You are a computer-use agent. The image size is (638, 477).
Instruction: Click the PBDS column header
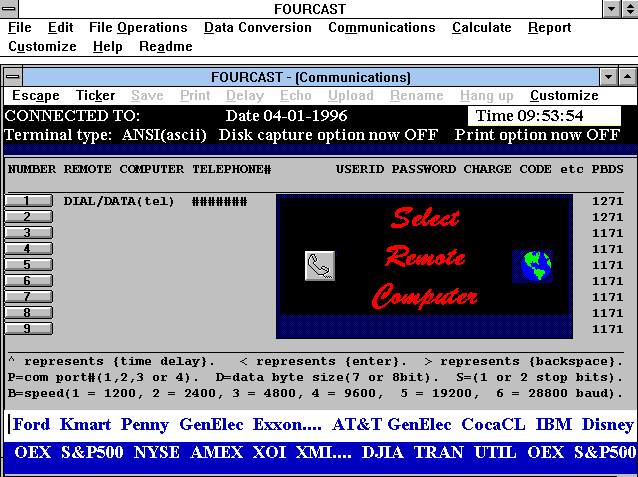point(607,169)
